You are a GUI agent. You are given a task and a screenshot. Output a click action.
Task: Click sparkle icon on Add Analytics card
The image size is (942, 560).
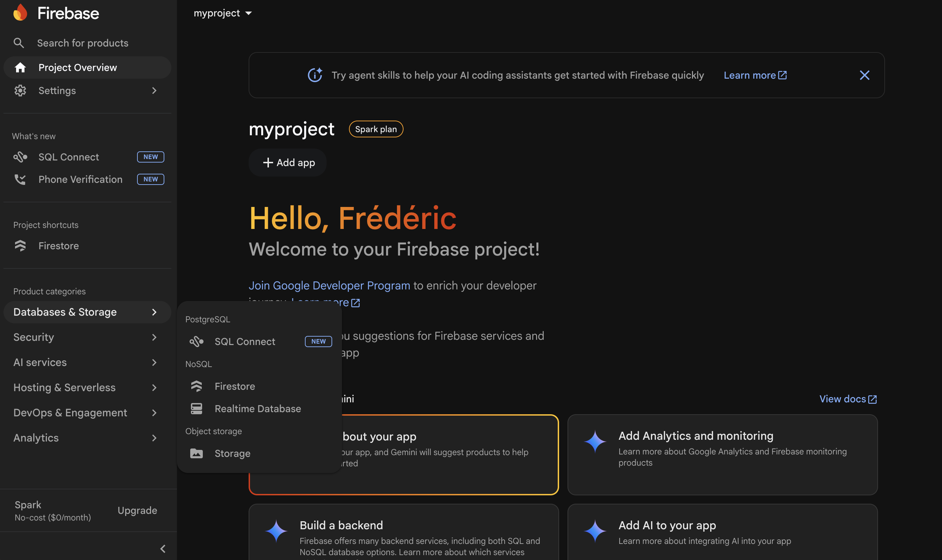[x=595, y=441]
